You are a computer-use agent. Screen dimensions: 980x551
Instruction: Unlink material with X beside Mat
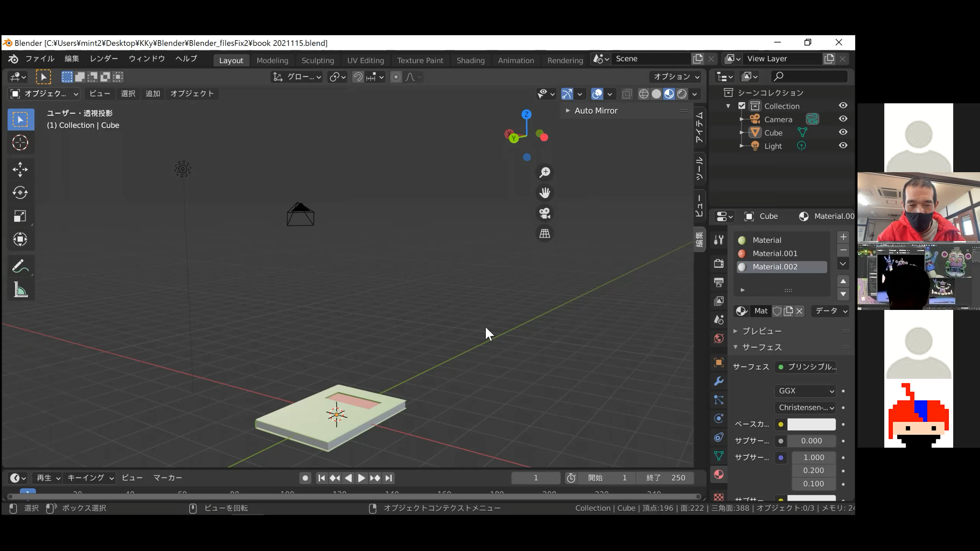coord(799,311)
